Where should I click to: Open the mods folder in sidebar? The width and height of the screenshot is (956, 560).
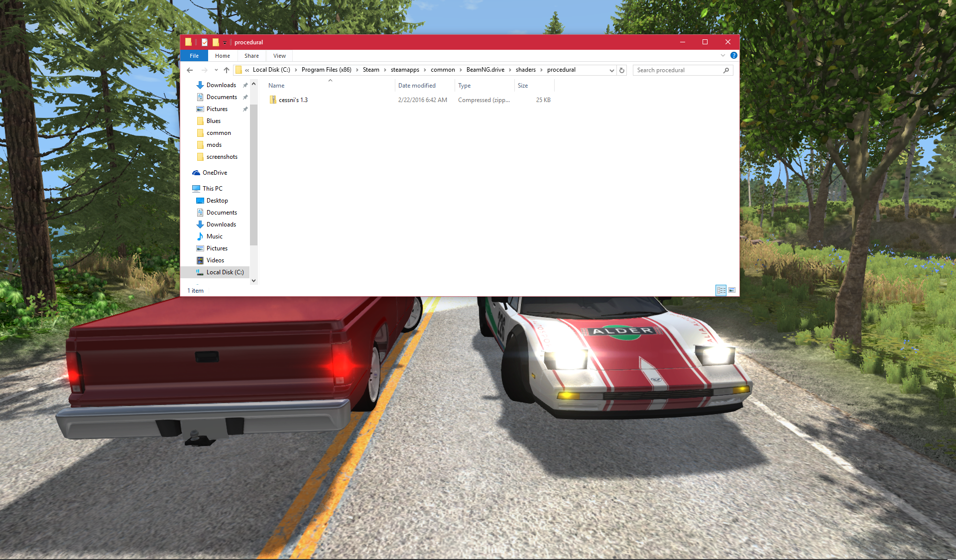(214, 145)
